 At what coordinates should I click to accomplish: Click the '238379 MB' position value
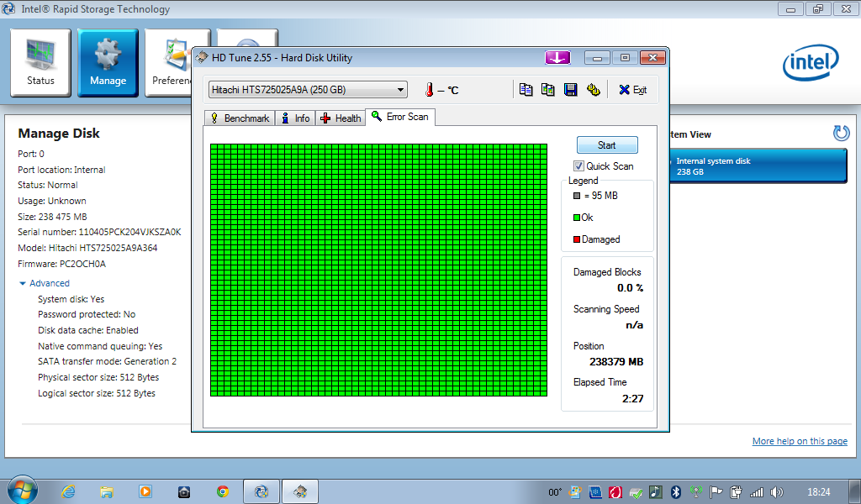(x=616, y=362)
